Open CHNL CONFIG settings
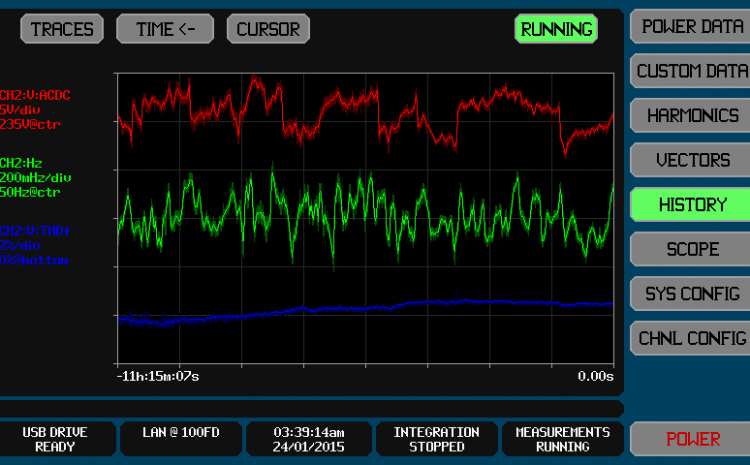 tap(690, 338)
